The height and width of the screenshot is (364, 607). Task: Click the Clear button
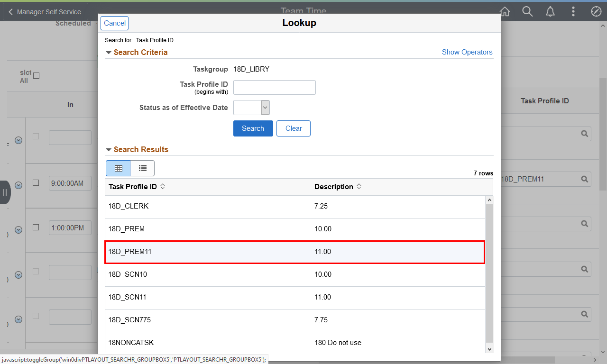click(294, 128)
